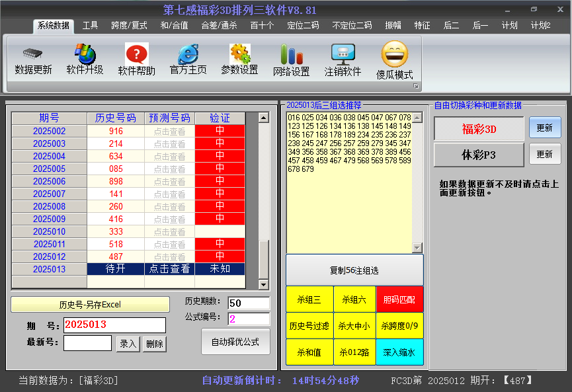572x392 pixels.
Task: Click 复制56注组选 button
Action: click(354, 270)
